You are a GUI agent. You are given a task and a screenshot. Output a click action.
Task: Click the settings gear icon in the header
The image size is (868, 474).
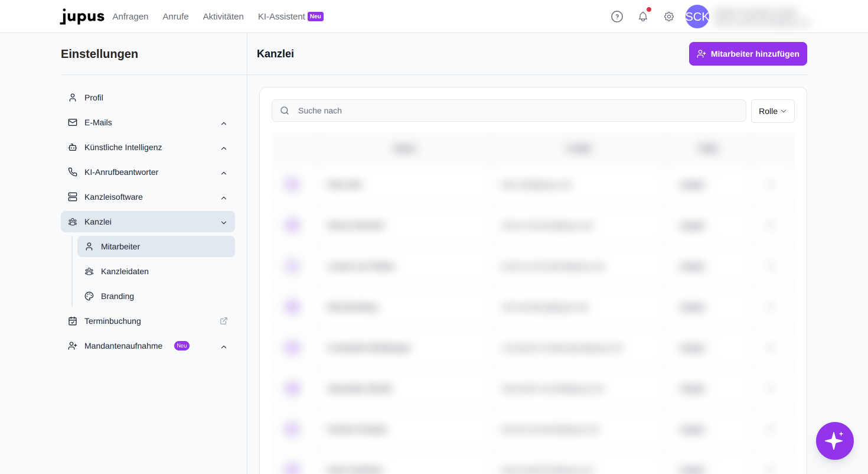pos(669,17)
